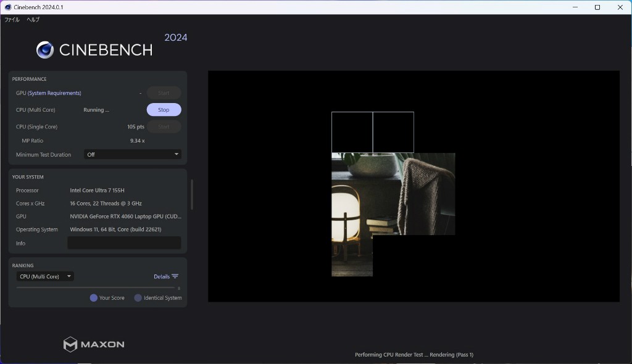Click the left panel vertical scrollbar
This screenshot has height=364, width=632.
191,194
